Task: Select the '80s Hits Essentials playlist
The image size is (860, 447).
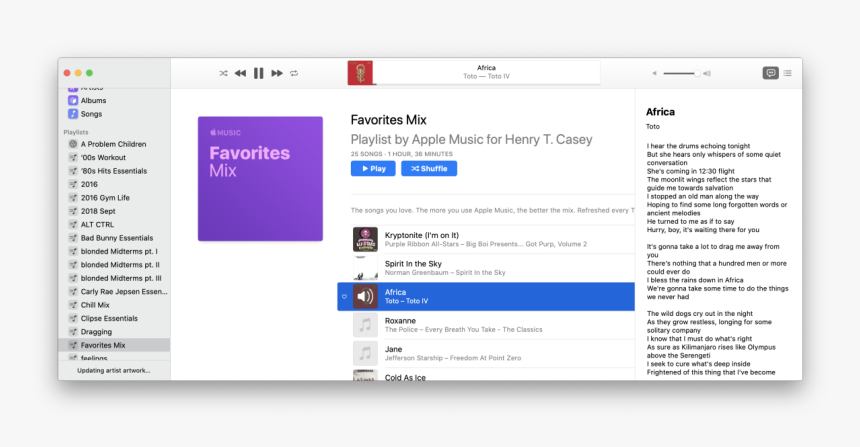Action: click(115, 171)
